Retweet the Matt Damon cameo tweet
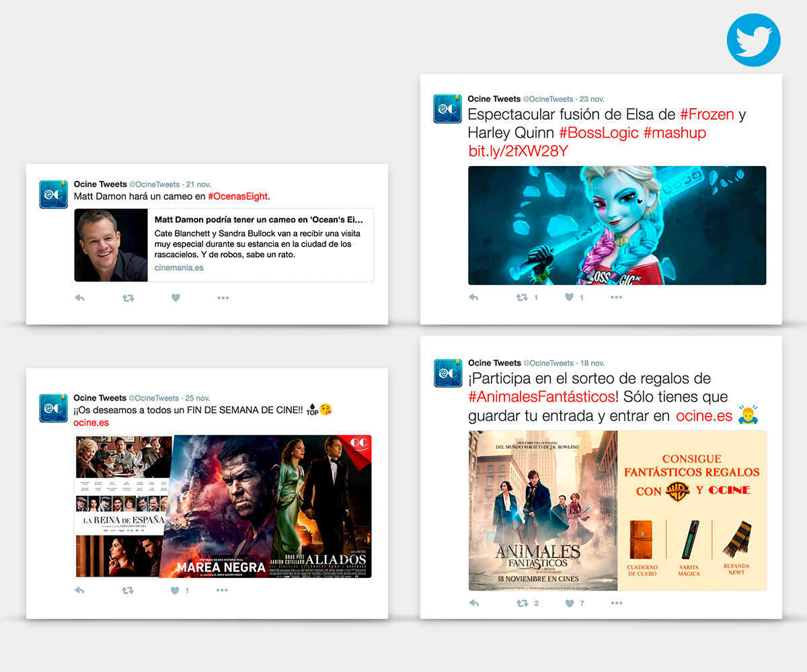807x672 pixels. 128,298
